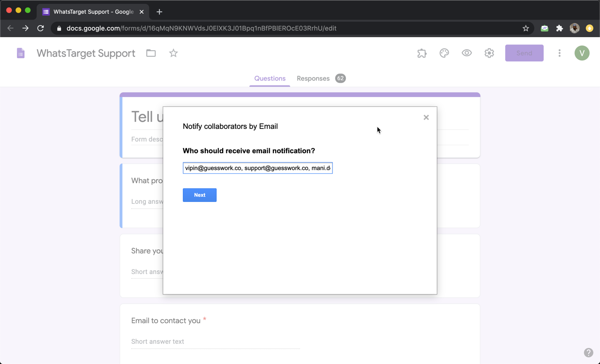The height and width of the screenshot is (364, 600).
Task: Open form Settings gear icon
Action: [x=489, y=53]
